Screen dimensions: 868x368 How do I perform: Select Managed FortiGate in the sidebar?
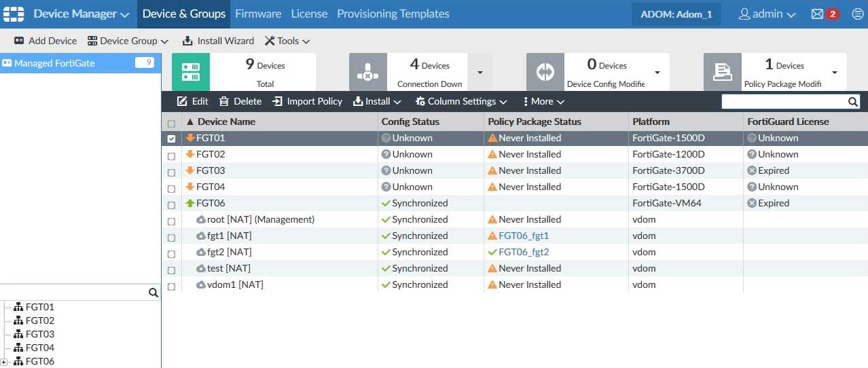tap(80, 63)
